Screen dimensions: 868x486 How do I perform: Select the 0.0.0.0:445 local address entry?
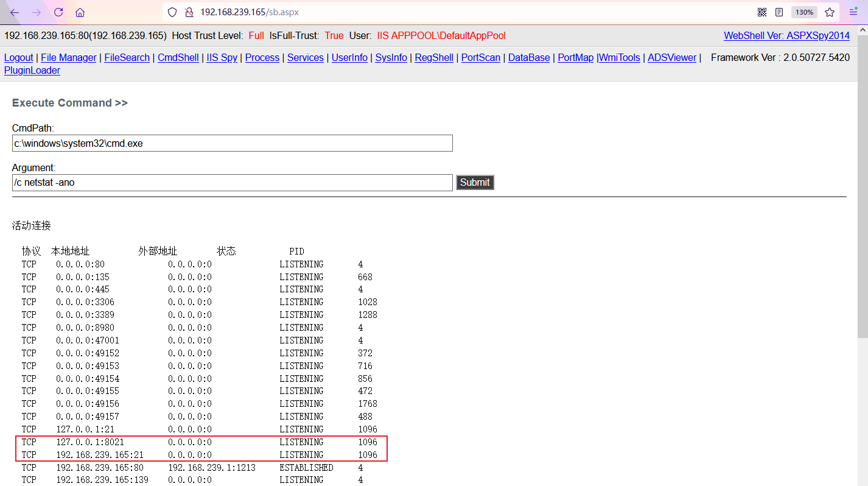(83, 289)
